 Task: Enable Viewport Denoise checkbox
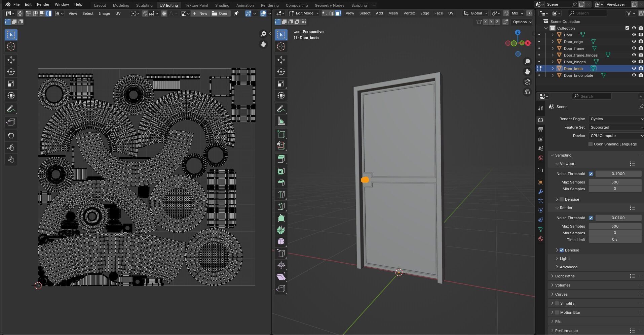tap(562, 199)
